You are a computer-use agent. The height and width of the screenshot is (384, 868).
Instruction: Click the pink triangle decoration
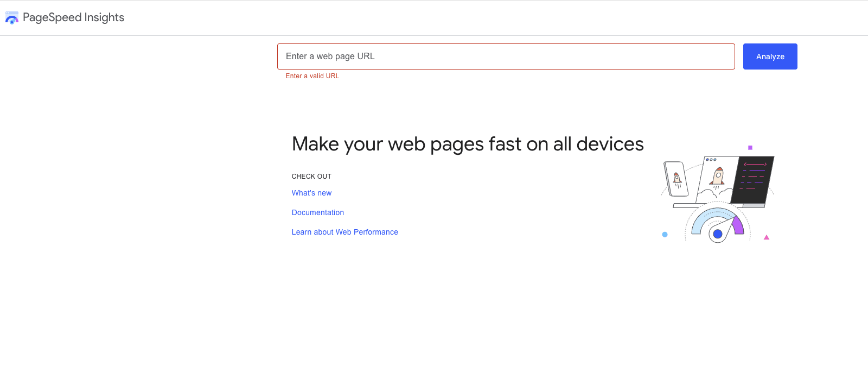pyautogui.click(x=767, y=237)
